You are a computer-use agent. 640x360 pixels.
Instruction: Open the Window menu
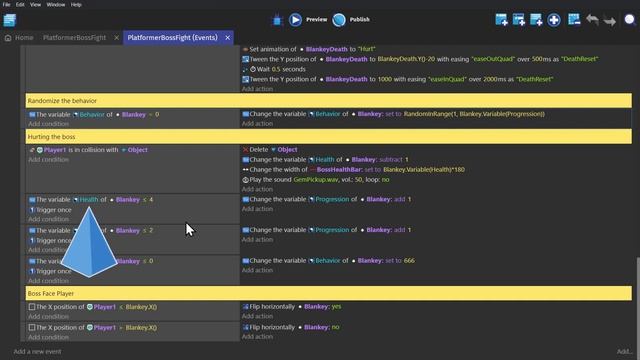pos(56,4)
